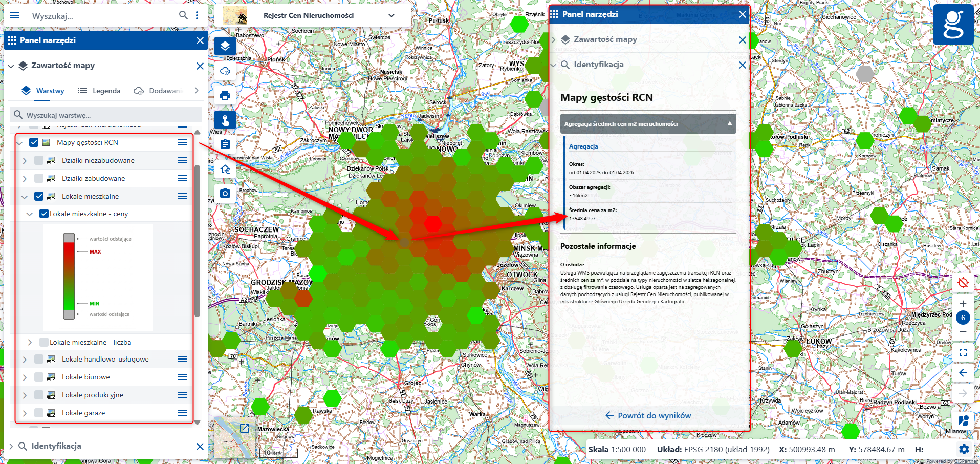Toggle fullscreen map view
This screenshot has height=464, width=980.
pyautogui.click(x=963, y=352)
